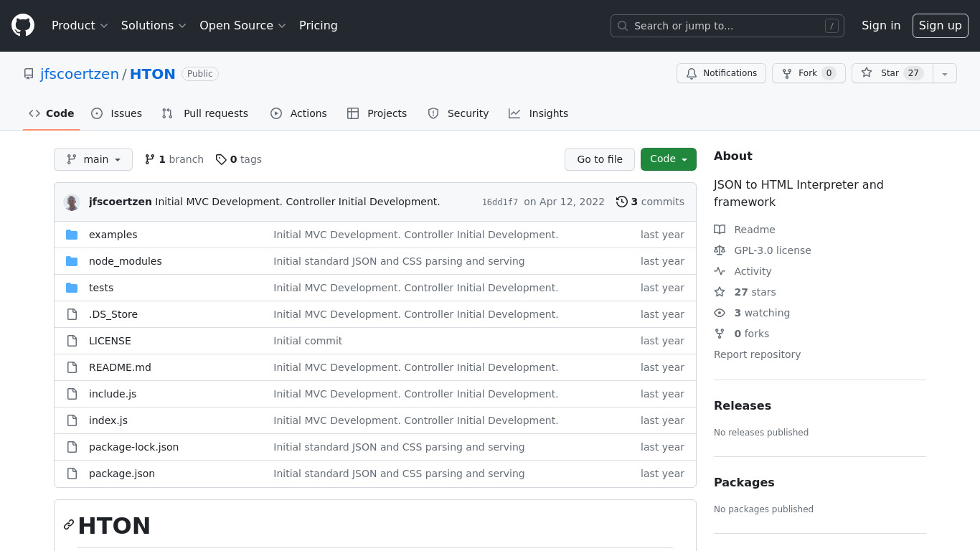
Task: Expand the star lists dropdown arrow
Action: [x=945, y=73]
